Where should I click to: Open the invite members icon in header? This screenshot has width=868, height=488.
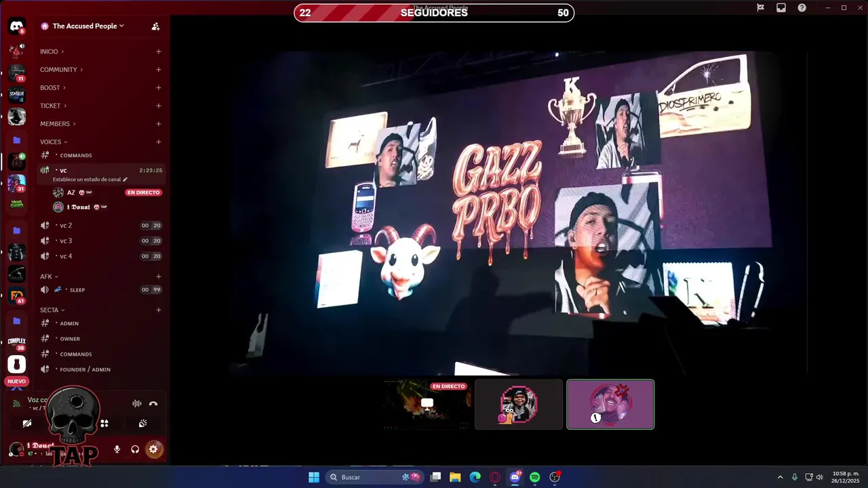click(156, 26)
